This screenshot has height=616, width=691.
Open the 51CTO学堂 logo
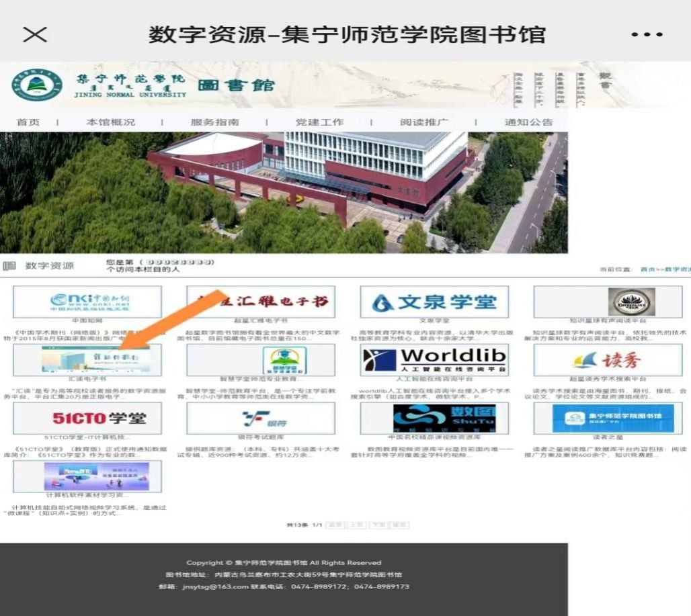pyautogui.click(x=87, y=419)
